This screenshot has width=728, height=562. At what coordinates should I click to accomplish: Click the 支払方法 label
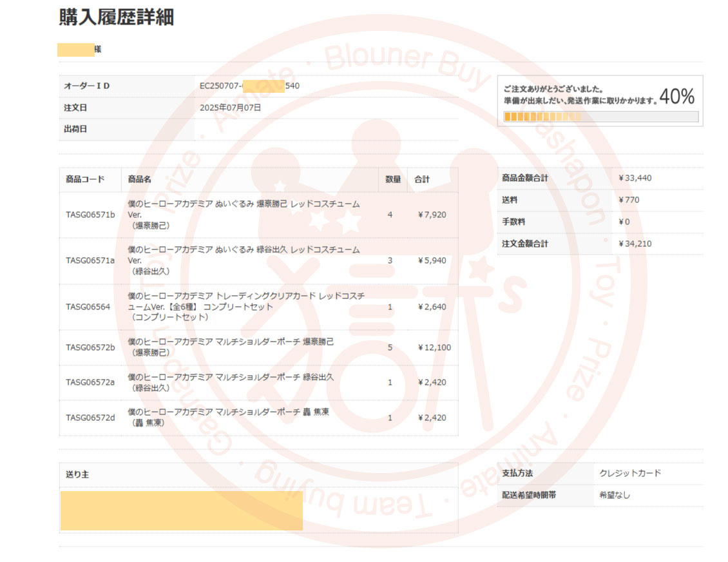click(517, 473)
